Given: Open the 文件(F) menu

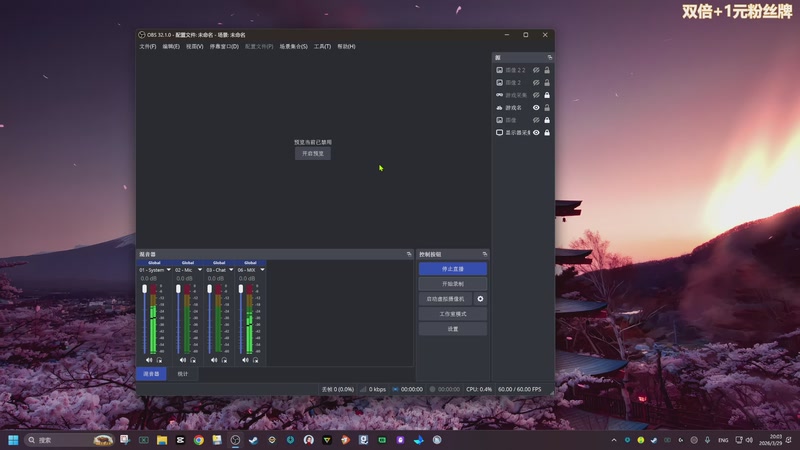Looking at the screenshot, I should pos(147,46).
